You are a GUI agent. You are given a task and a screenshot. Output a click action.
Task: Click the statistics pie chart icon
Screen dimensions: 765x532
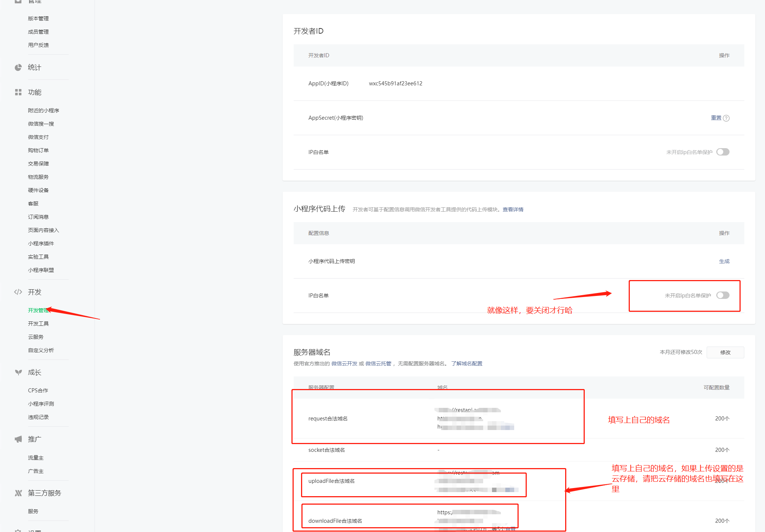[x=18, y=68]
